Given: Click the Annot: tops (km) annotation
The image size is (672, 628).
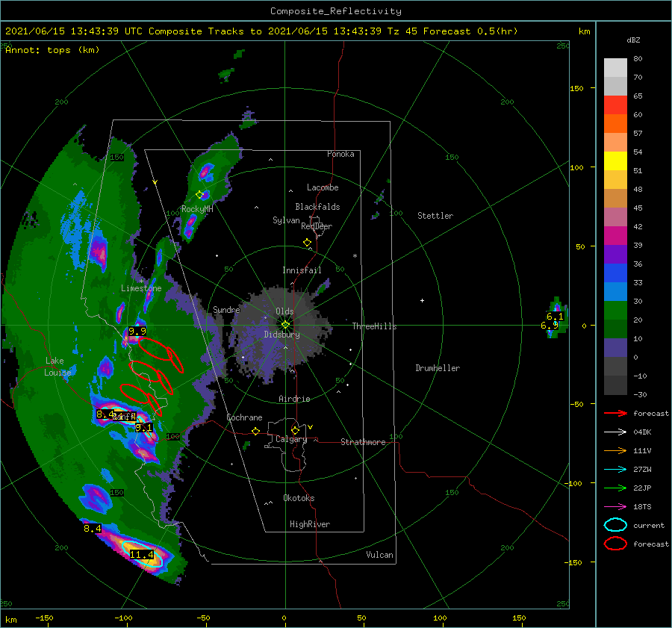Looking at the screenshot, I should click(x=53, y=50).
